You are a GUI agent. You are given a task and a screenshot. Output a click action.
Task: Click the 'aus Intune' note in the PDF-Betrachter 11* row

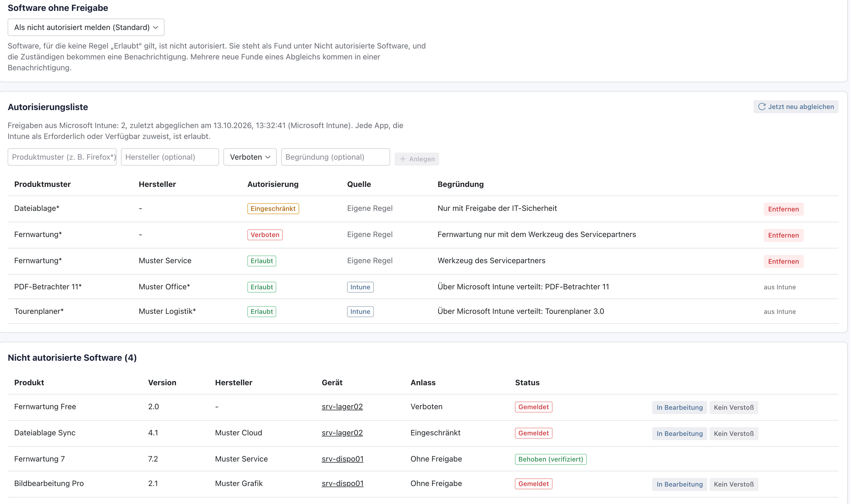tap(780, 287)
